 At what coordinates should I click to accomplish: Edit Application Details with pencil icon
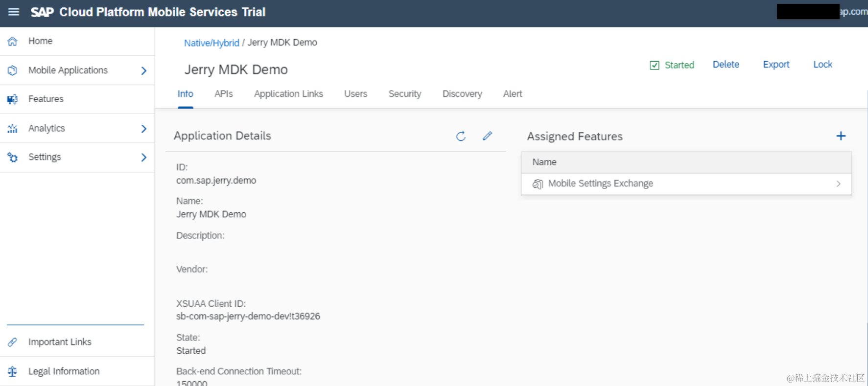[487, 136]
